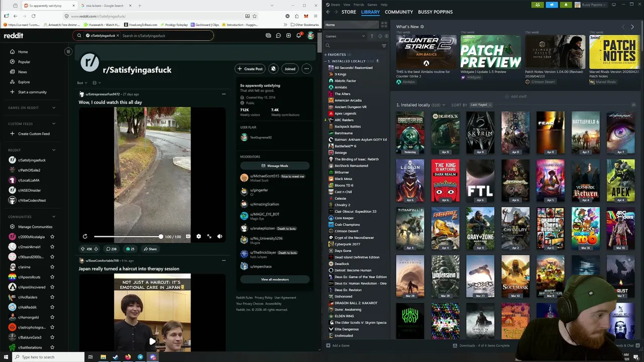The image size is (644, 362).
Task: Switch the Steam library to collections grid view
Action: click(384, 25)
